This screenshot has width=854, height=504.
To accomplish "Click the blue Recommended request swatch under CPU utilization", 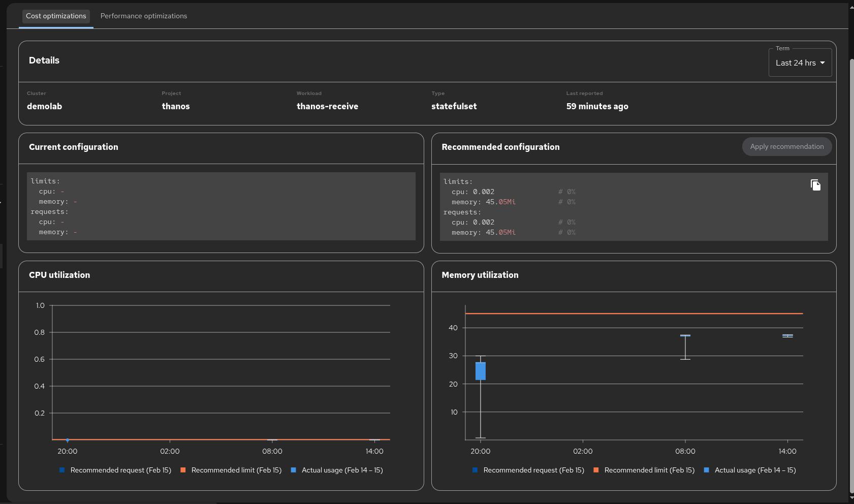I will [x=62, y=470].
